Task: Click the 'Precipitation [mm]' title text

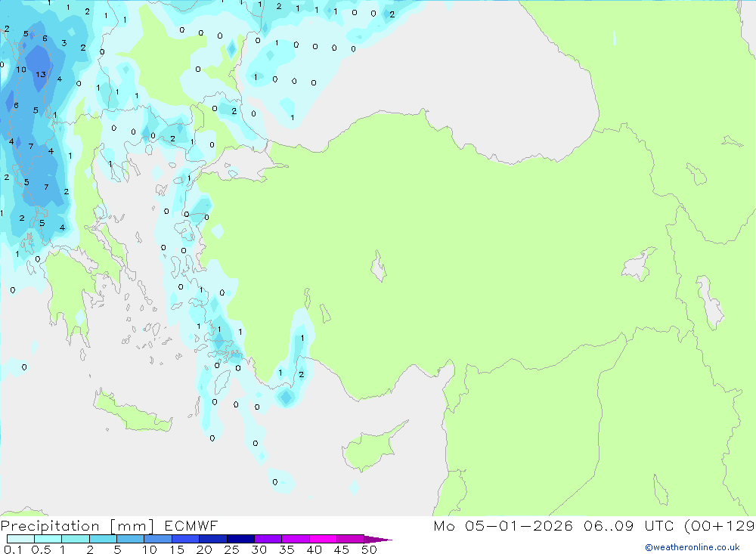Action: (77, 526)
